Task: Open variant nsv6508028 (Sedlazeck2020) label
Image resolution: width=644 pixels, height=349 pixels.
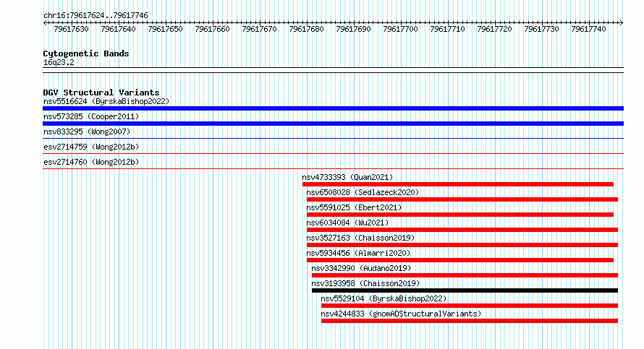Action: tap(363, 192)
